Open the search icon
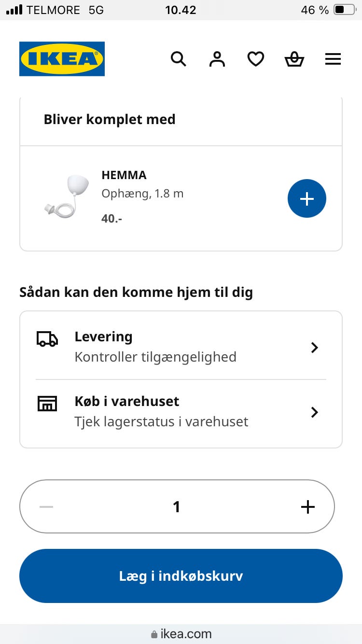The width and height of the screenshot is (362, 644). (x=179, y=59)
